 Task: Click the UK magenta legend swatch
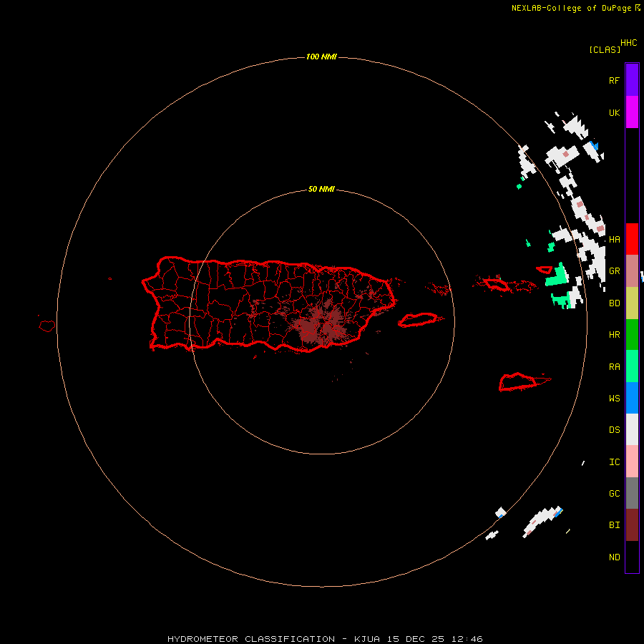[x=632, y=112]
